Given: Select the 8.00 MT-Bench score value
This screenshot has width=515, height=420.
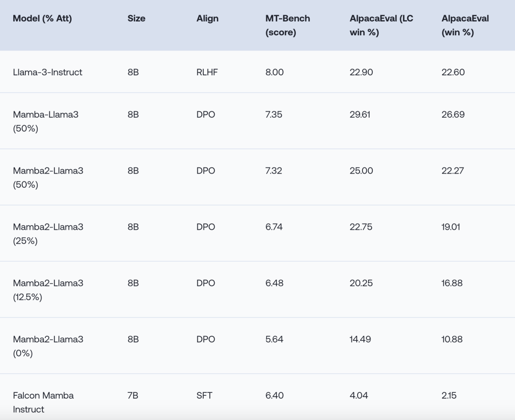Looking at the screenshot, I should 274,72.
